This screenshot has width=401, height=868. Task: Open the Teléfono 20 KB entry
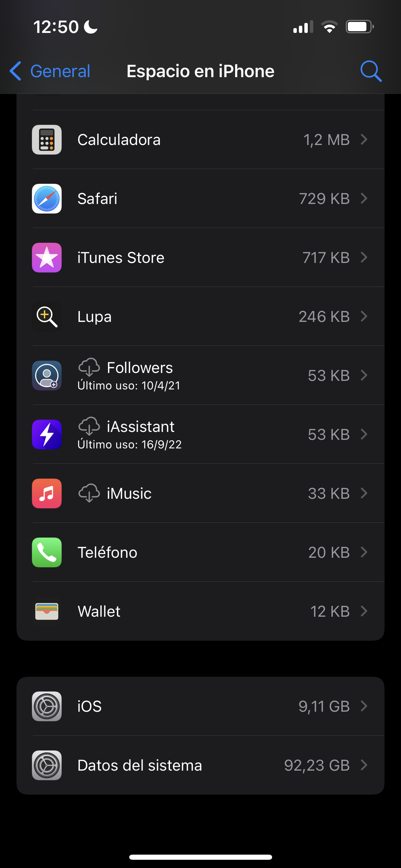coord(200,552)
